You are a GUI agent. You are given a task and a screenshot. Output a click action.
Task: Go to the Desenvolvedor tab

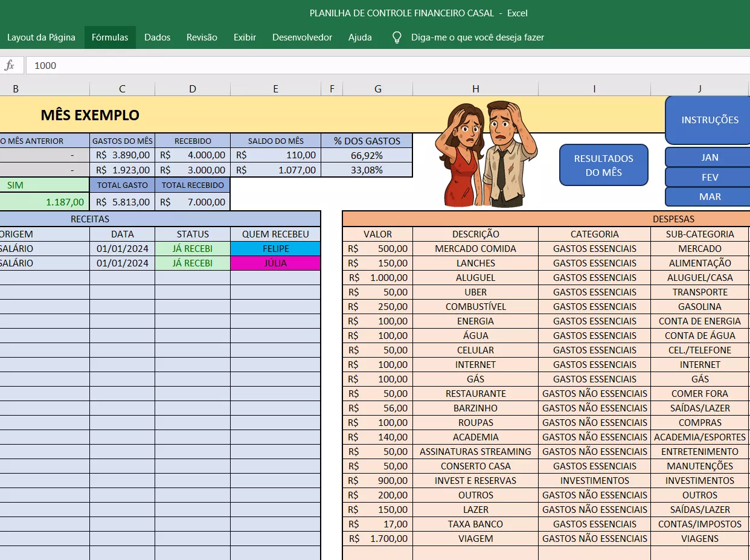302,37
